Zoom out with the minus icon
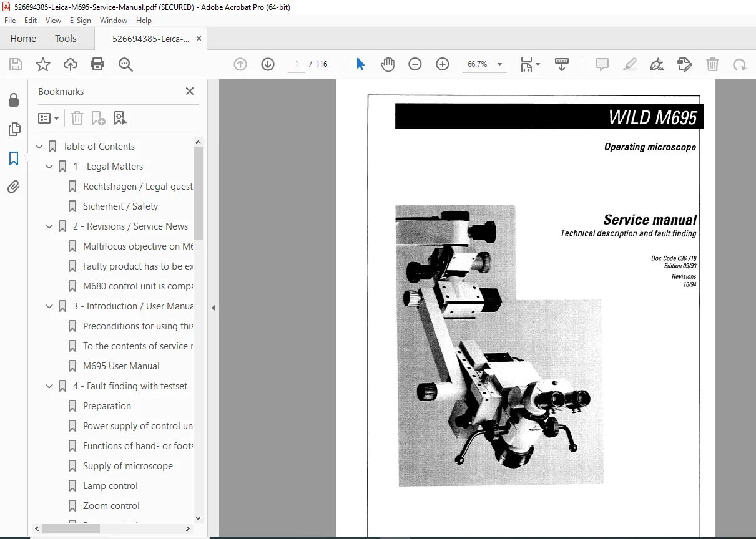The height and width of the screenshot is (539, 756). [x=415, y=64]
